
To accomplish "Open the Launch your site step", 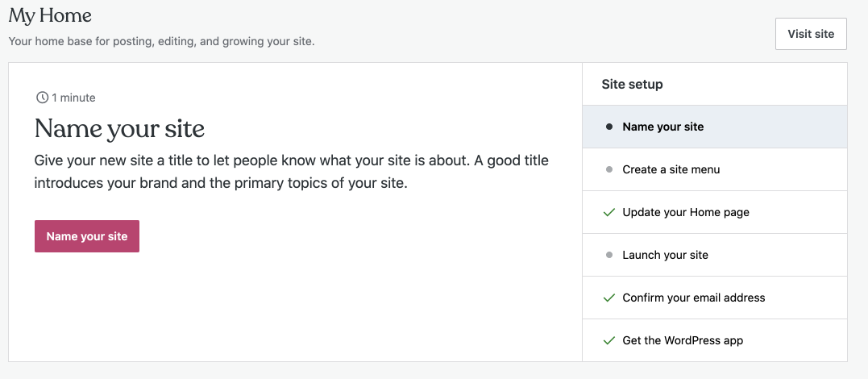I will (665, 255).
